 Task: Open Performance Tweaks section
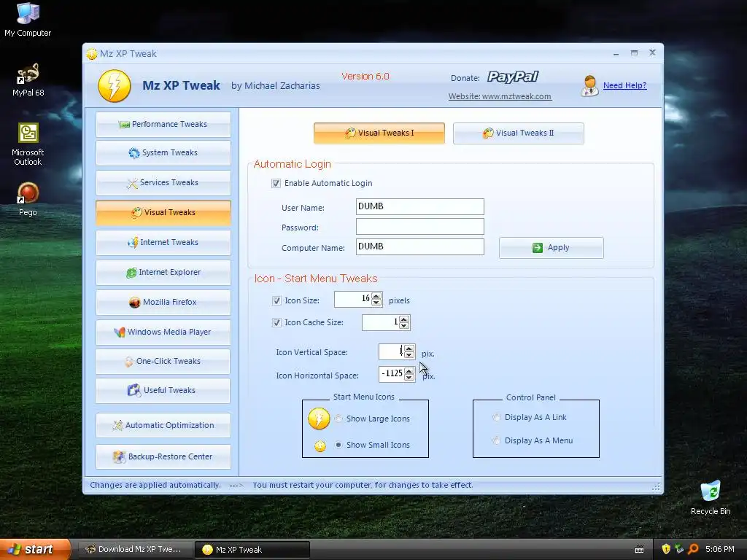coord(163,124)
